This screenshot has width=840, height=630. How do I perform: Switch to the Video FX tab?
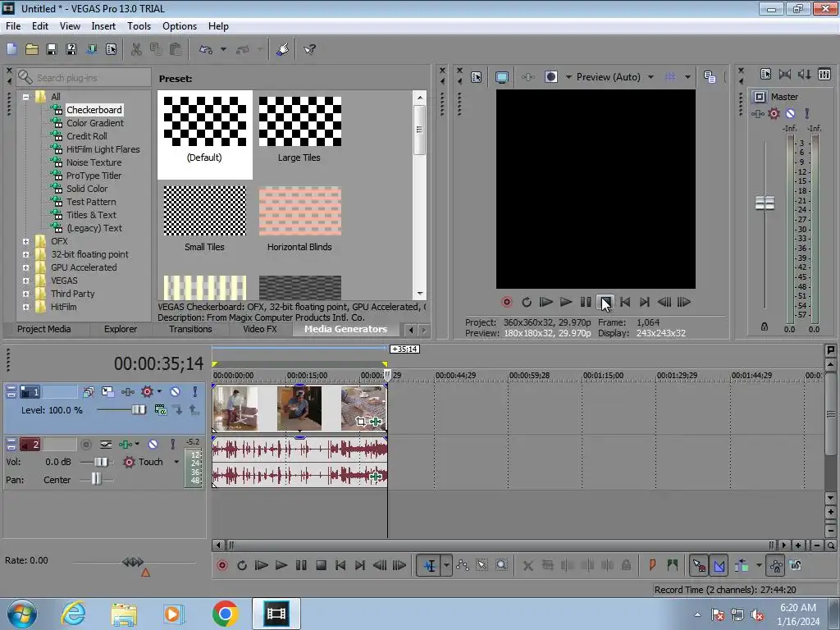click(260, 329)
